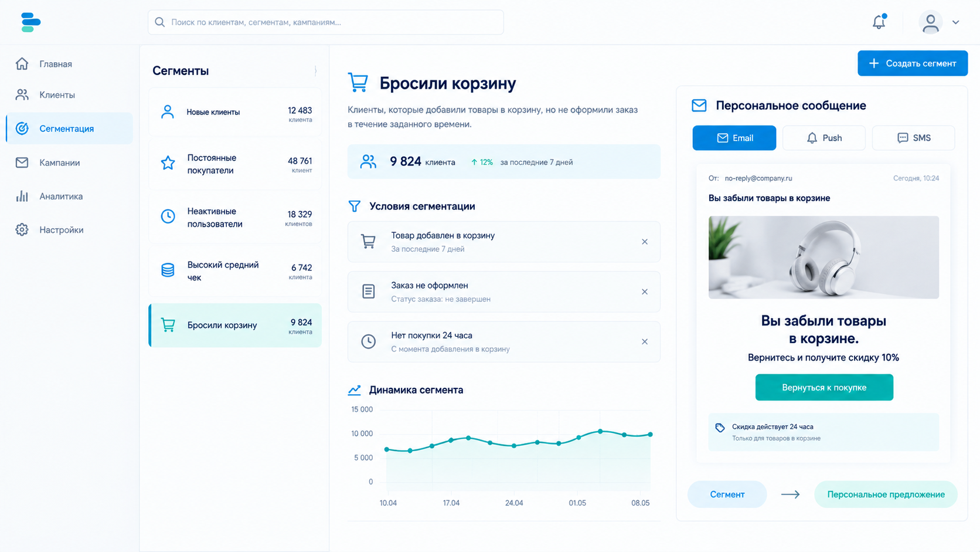Remove the Заказ не оформлен condition
The height and width of the screenshot is (552, 980).
pyautogui.click(x=645, y=292)
